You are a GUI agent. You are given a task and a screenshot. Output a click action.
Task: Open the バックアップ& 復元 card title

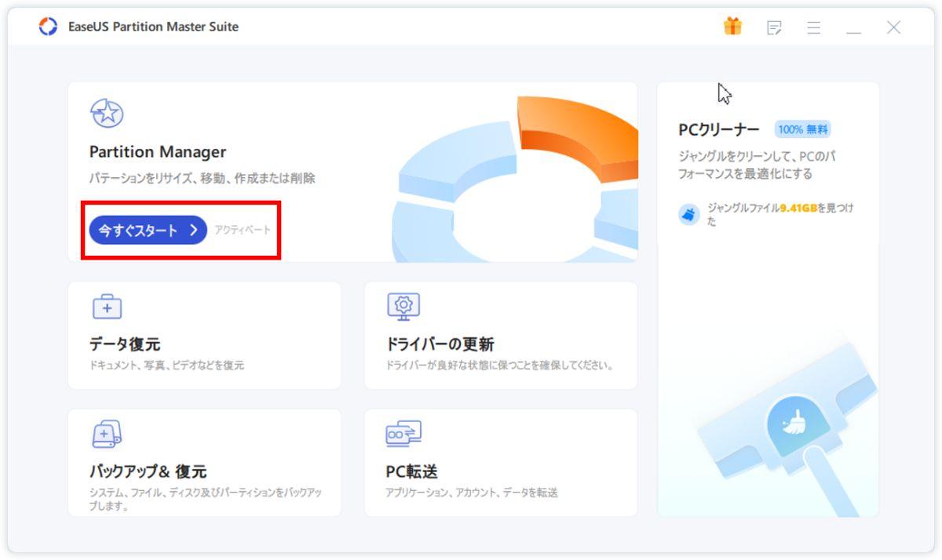coord(148,471)
